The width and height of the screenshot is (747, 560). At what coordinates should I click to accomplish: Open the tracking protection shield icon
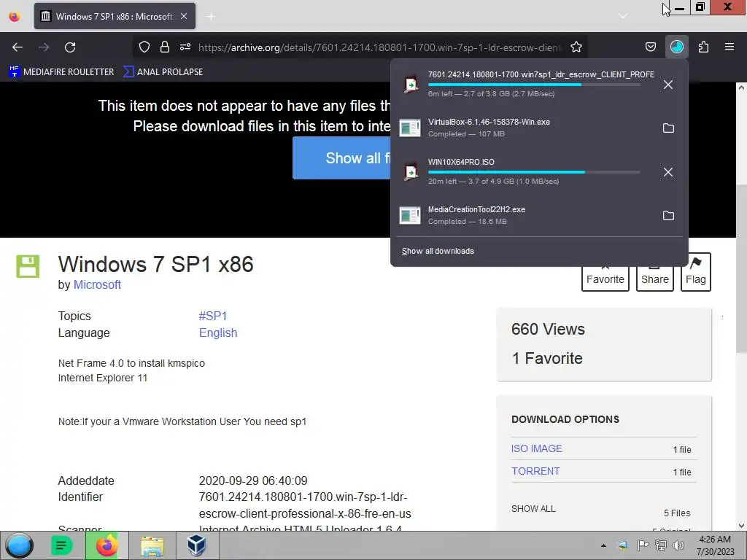point(144,47)
